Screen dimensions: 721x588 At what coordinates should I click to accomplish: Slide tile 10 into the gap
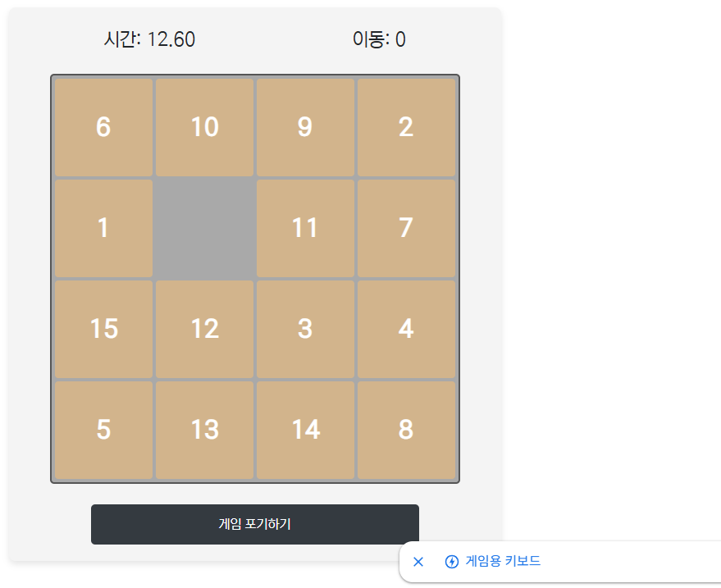204,127
